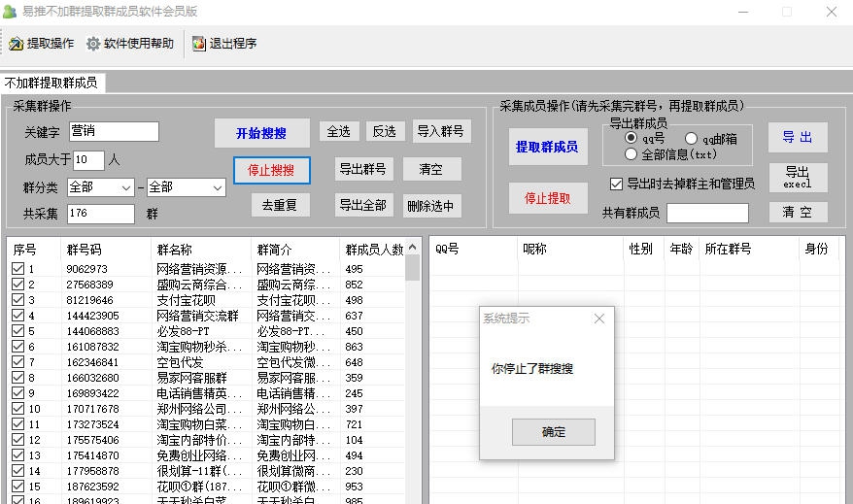Select group number 161087832
The width and height of the screenshot is (853, 504).
click(92, 347)
